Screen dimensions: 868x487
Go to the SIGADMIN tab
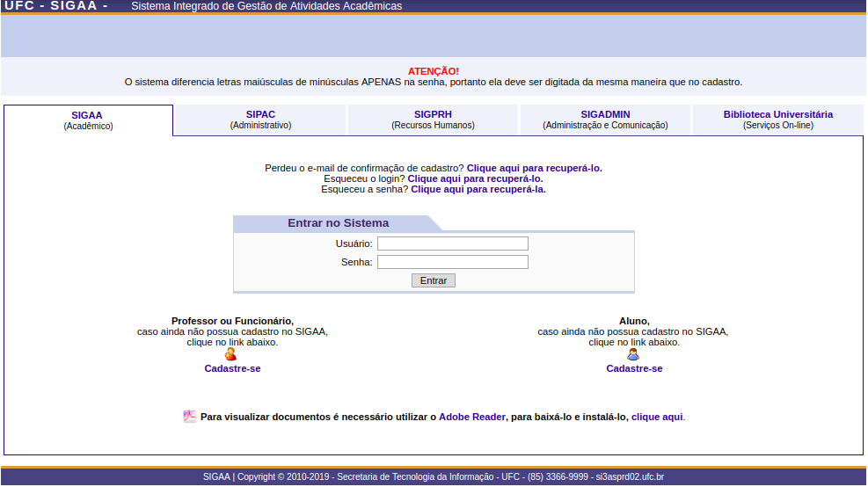pos(605,120)
